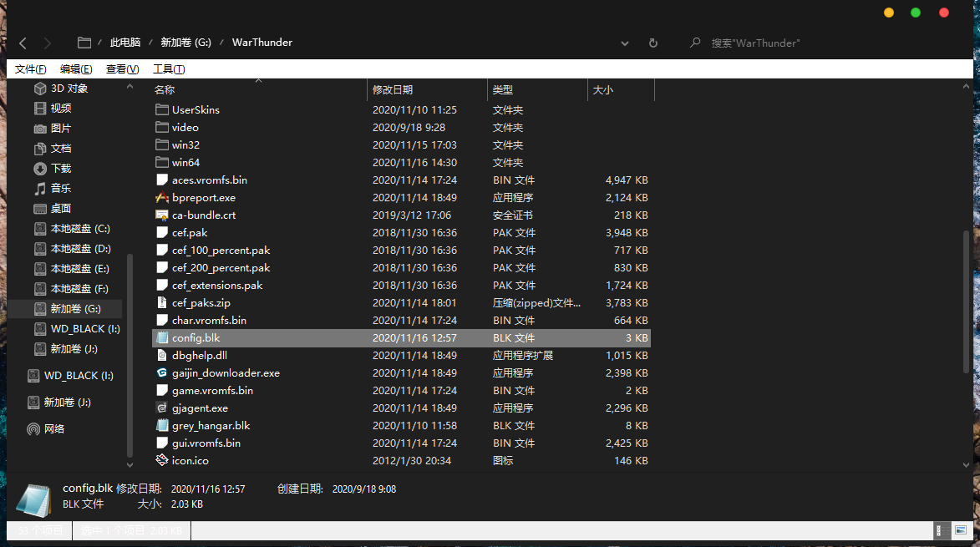Collapse sidebar section with up chevron
Image resolution: width=980 pixels, height=547 pixels.
click(x=130, y=87)
